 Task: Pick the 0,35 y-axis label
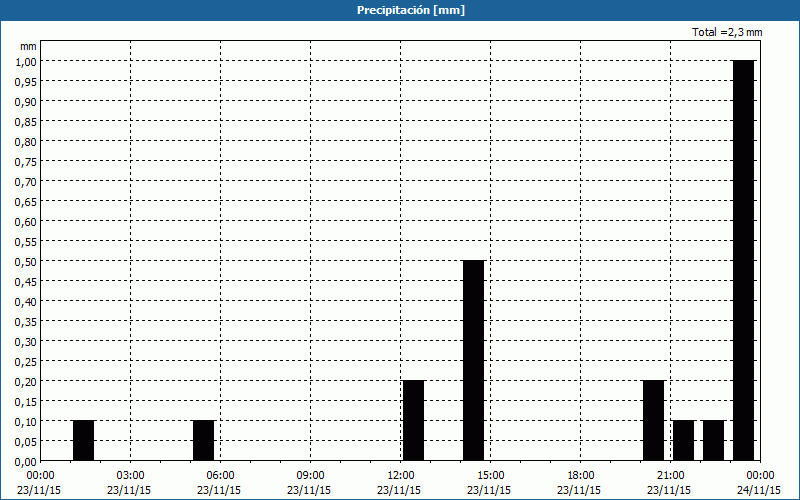click(x=26, y=321)
